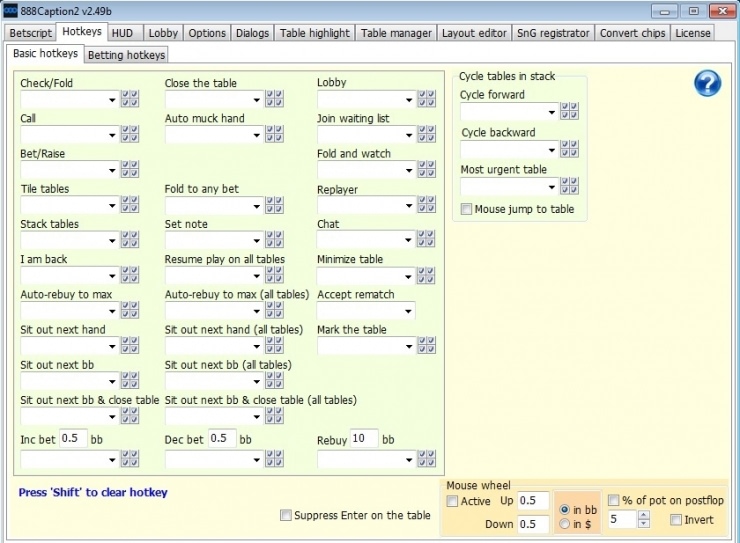
Task: Click the modifier grid icon beside Dec bet hotkey
Action: click(274, 459)
